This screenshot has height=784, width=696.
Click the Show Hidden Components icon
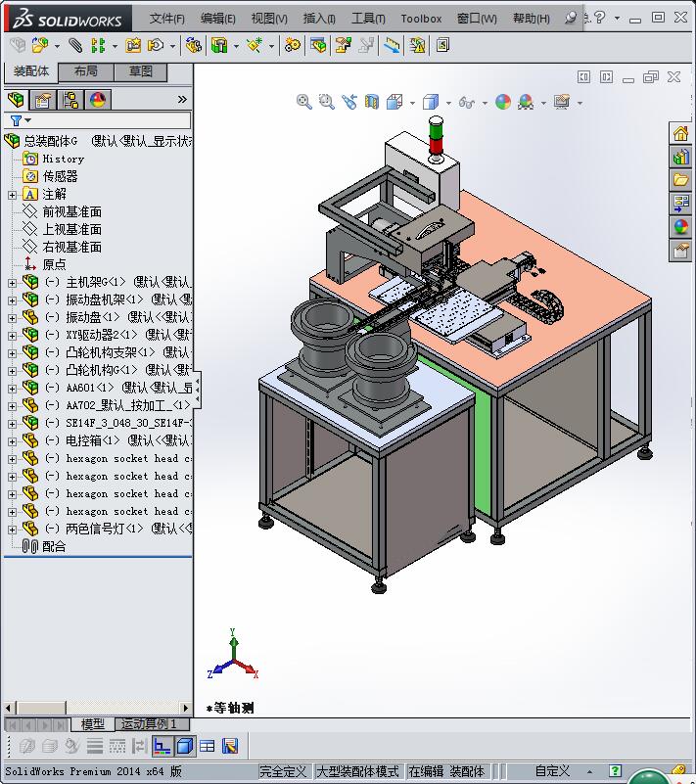pyautogui.click(x=193, y=45)
